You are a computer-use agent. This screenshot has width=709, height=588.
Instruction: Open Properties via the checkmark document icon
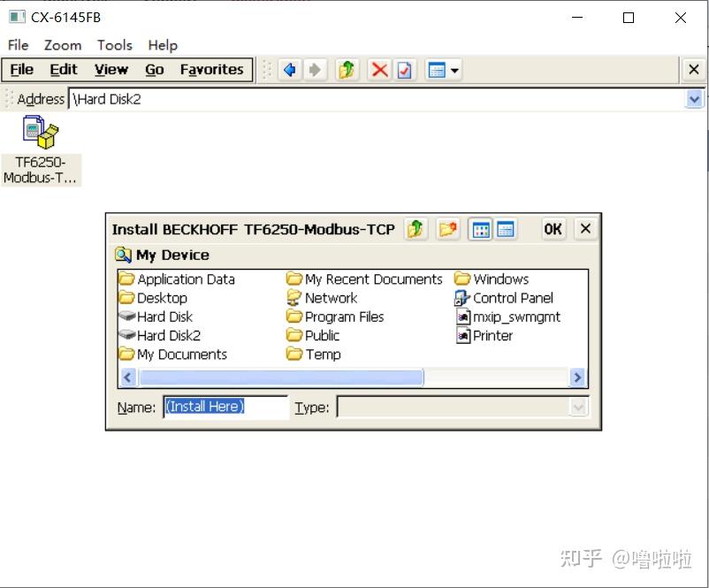(x=403, y=70)
